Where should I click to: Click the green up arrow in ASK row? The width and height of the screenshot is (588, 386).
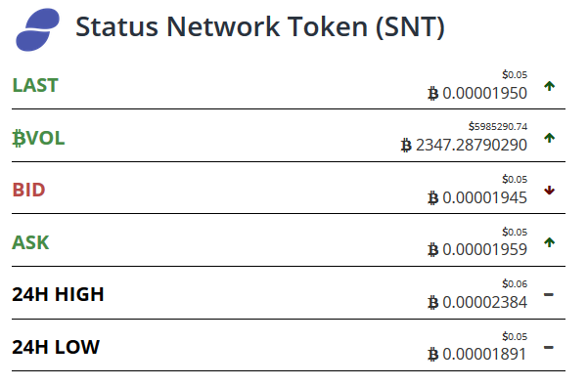(x=550, y=242)
